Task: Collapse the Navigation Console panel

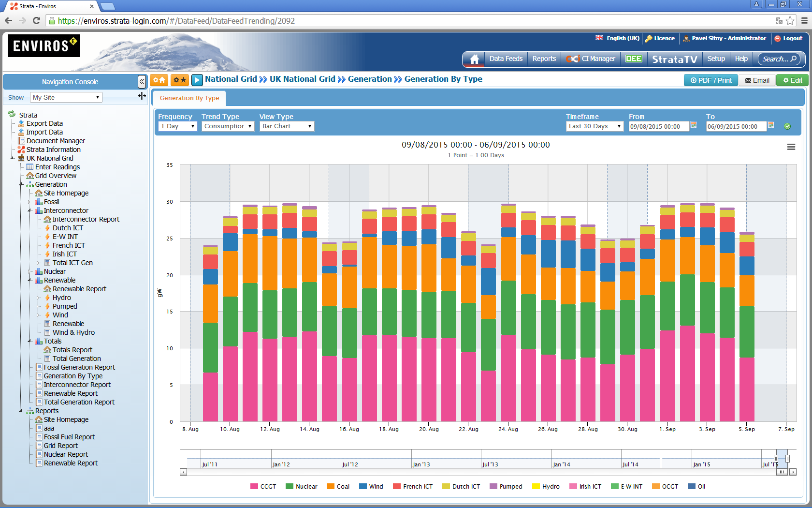Action: [142, 82]
